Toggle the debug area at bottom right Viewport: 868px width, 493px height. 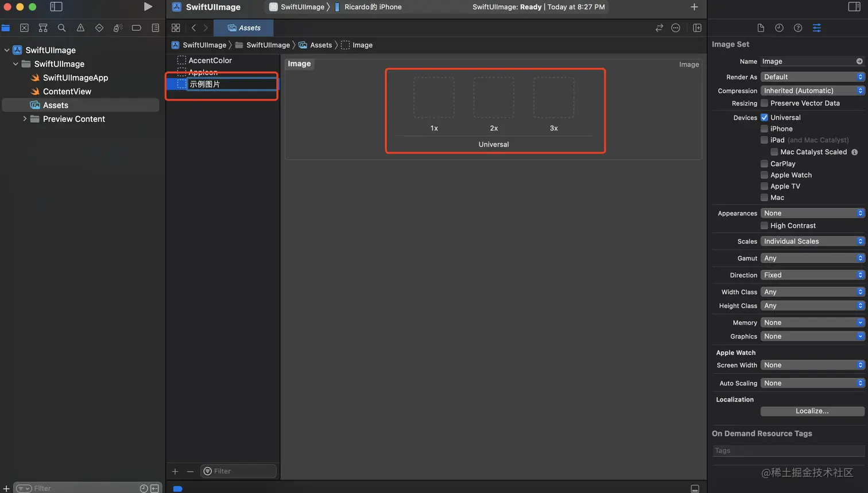(x=695, y=488)
